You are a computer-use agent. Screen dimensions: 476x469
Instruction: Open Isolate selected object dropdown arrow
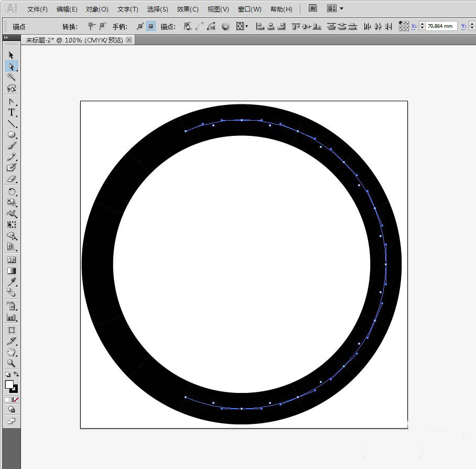pos(246,26)
